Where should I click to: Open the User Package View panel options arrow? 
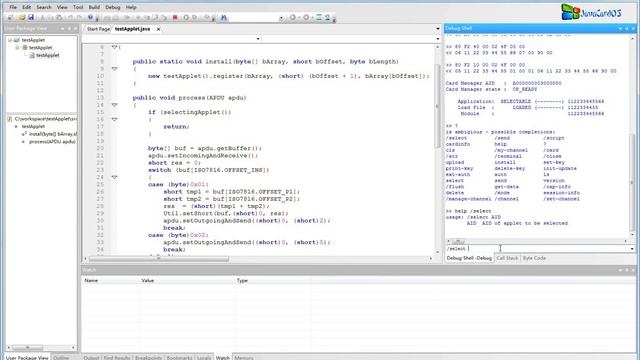(62, 29)
